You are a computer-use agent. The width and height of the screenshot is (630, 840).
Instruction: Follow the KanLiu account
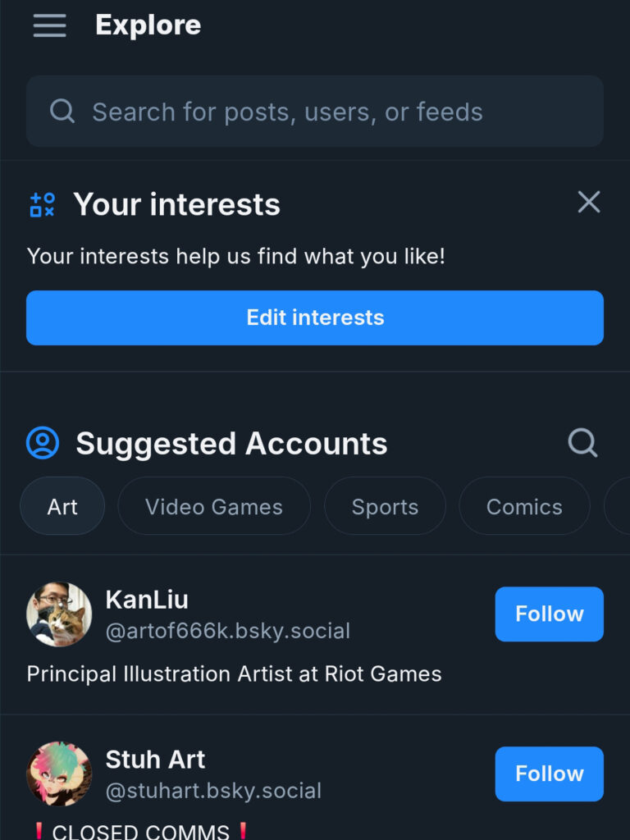(549, 614)
